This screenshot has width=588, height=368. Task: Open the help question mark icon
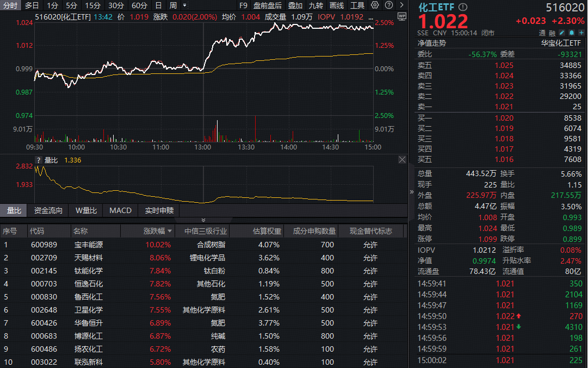389,5
